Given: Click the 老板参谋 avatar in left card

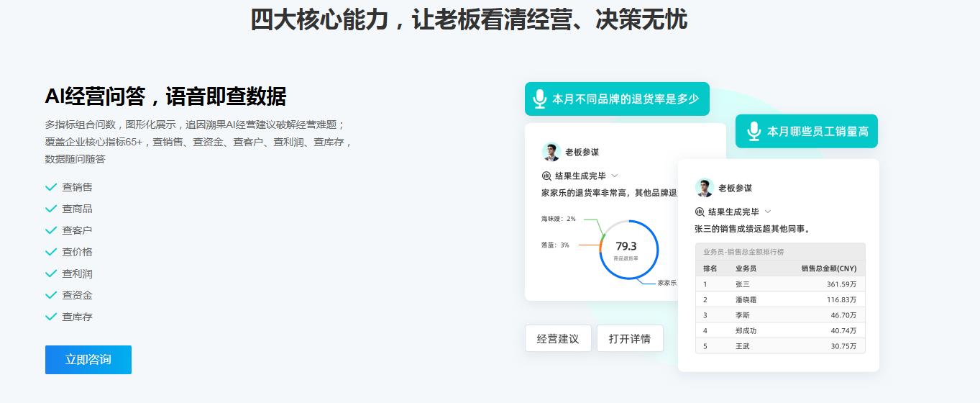Looking at the screenshot, I should (x=551, y=152).
